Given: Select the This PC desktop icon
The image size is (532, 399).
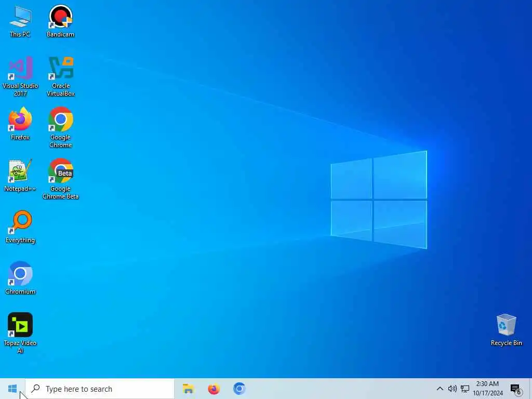Looking at the screenshot, I should [x=20, y=21].
